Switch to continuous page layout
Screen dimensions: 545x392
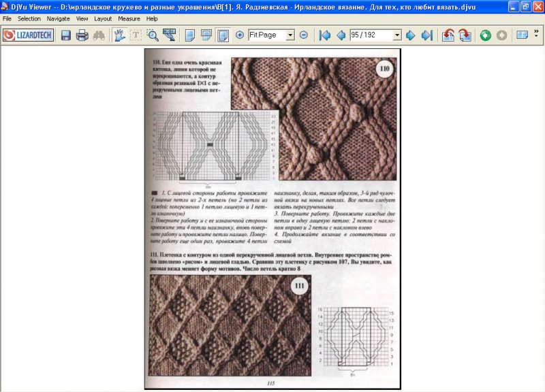click(x=206, y=35)
